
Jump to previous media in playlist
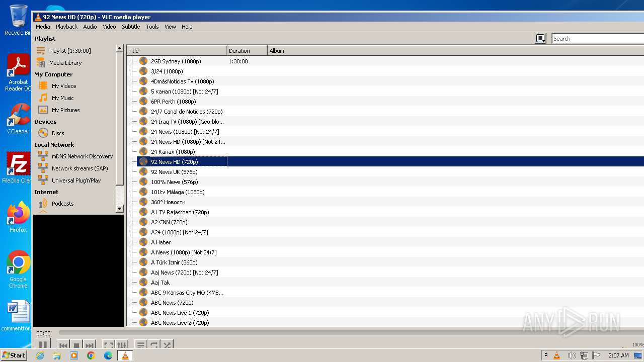[63, 345]
